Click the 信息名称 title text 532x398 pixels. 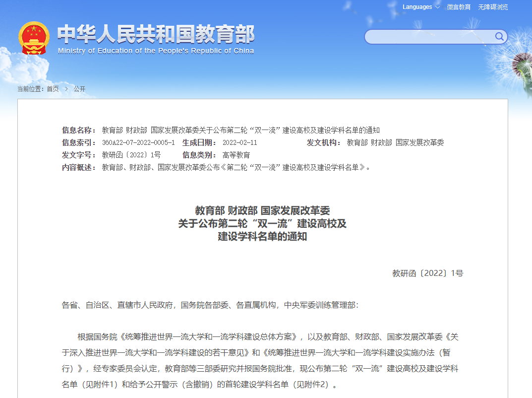240,131
